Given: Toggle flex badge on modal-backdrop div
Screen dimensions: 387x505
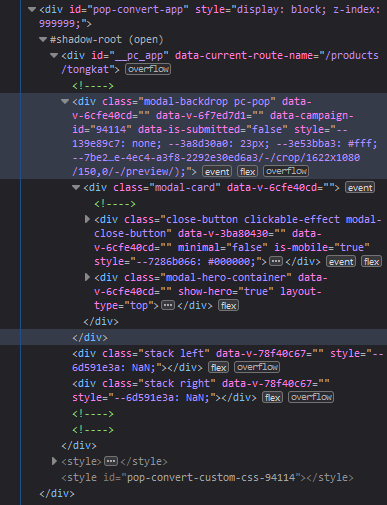Looking at the screenshot, I should click(x=247, y=171).
